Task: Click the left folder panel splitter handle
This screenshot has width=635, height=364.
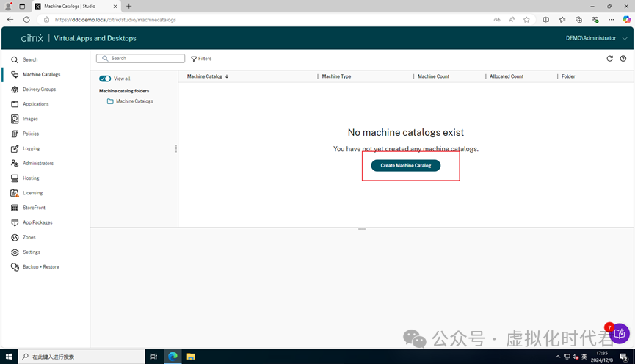Action: point(176,149)
